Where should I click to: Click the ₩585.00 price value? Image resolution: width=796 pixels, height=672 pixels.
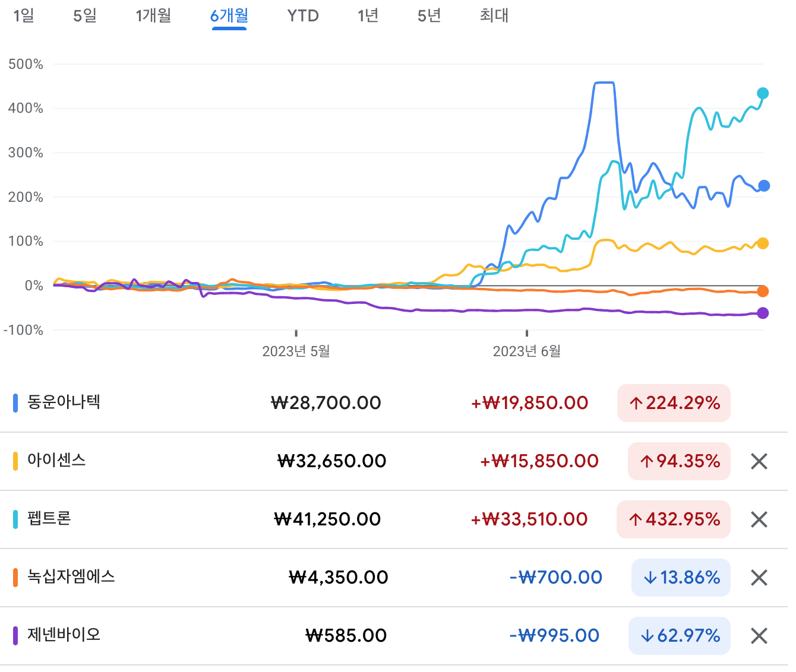point(346,636)
